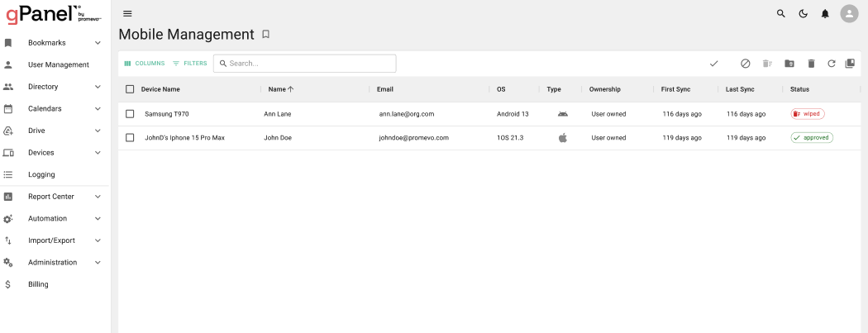Open the user account avatar
Viewport: 868px width, 333px height.
coord(849,14)
